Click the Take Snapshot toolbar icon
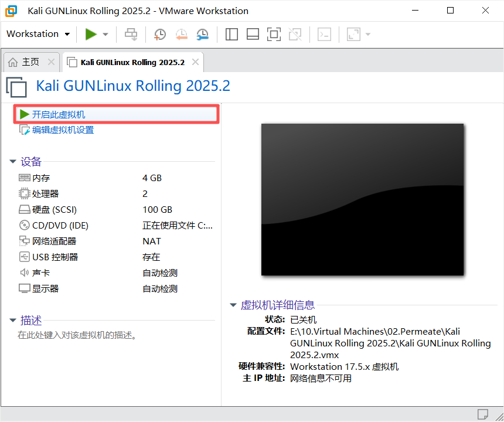The width and height of the screenshot is (504, 422). point(160,34)
